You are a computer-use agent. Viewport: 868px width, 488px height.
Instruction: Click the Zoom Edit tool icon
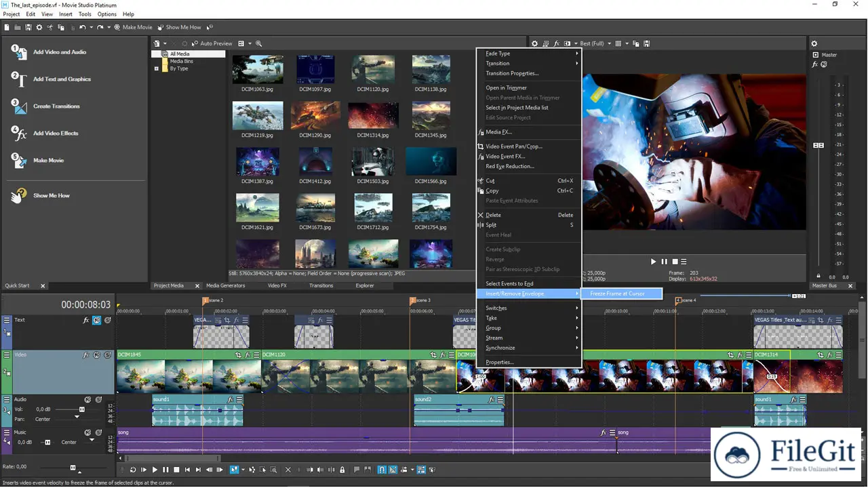click(274, 469)
